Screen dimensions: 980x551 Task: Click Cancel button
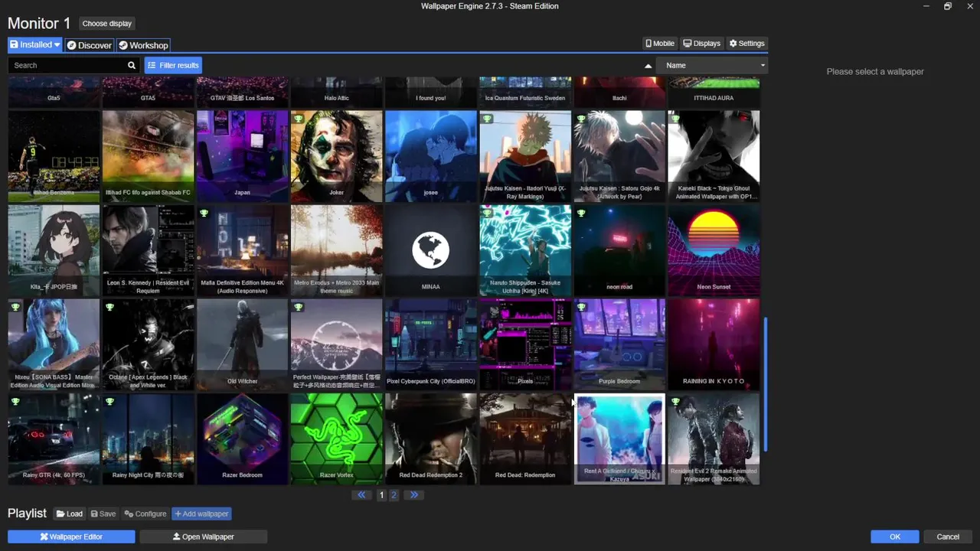point(948,536)
